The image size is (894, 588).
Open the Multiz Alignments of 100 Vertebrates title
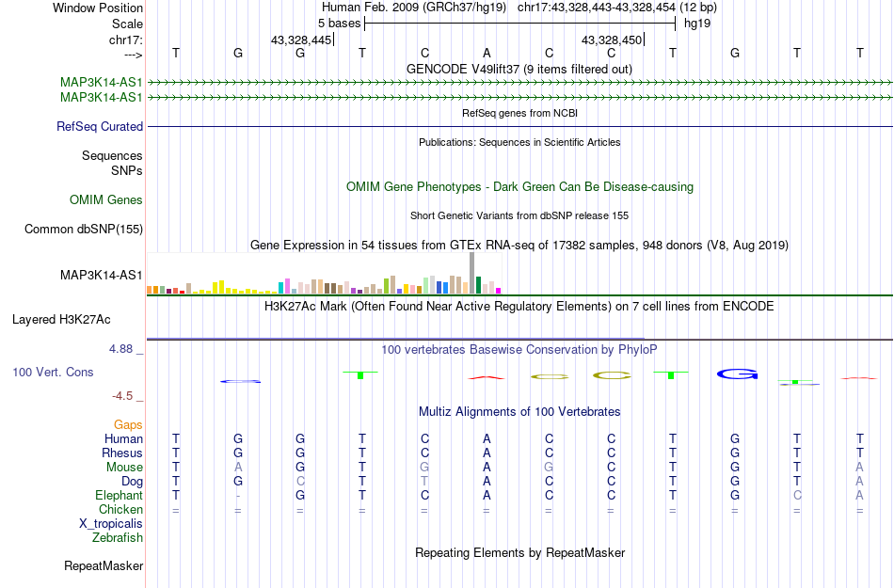point(519,411)
